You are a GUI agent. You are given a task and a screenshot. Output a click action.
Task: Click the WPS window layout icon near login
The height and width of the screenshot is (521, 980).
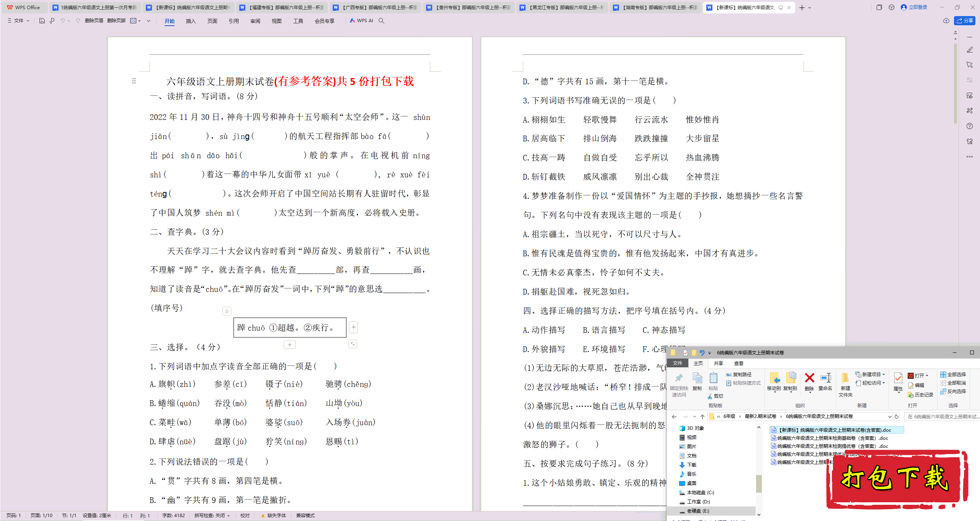click(x=879, y=7)
